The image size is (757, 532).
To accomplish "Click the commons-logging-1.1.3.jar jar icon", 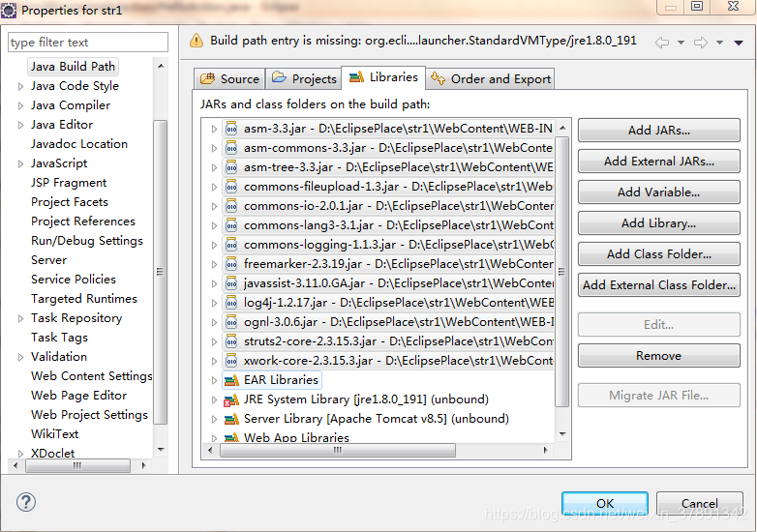I will pos(231,245).
